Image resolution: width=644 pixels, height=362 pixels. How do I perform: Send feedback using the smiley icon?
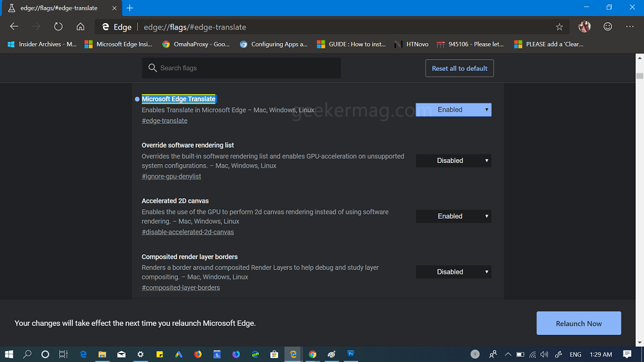point(607,26)
